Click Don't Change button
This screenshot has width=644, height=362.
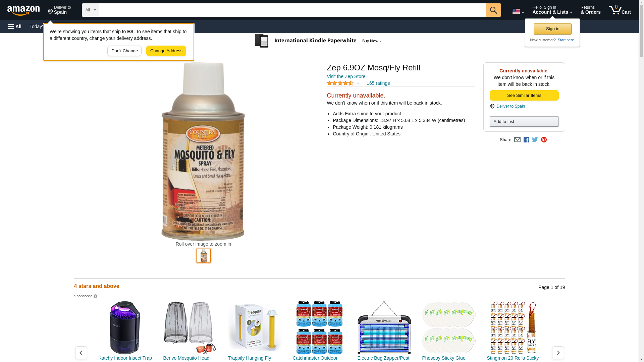[x=124, y=51]
